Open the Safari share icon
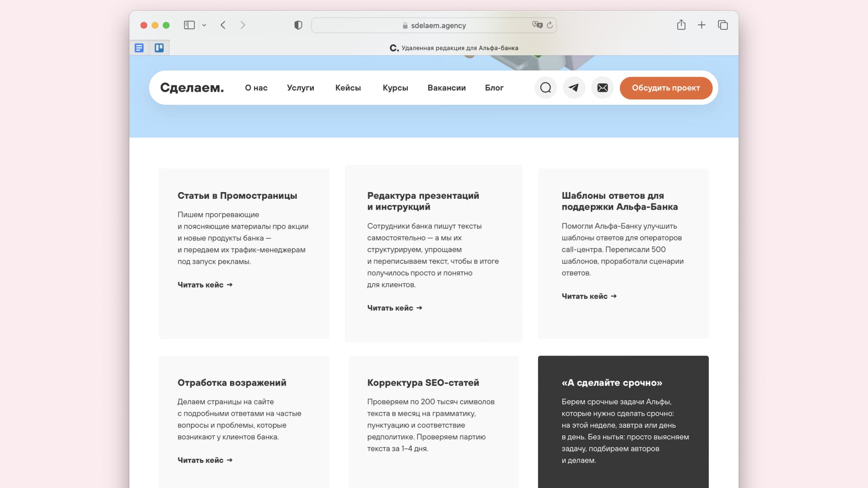Image resolution: width=868 pixels, height=488 pixels. click(681, 25)
